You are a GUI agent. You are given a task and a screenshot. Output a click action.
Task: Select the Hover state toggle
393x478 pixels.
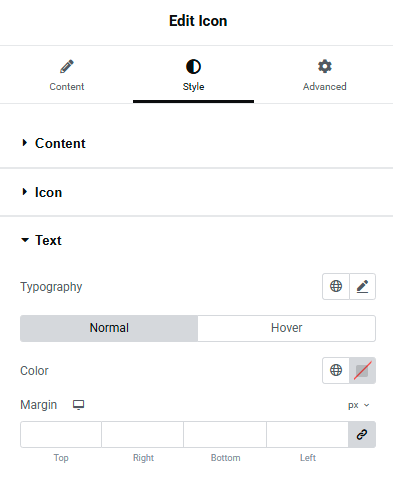click(x=287, y=328)
